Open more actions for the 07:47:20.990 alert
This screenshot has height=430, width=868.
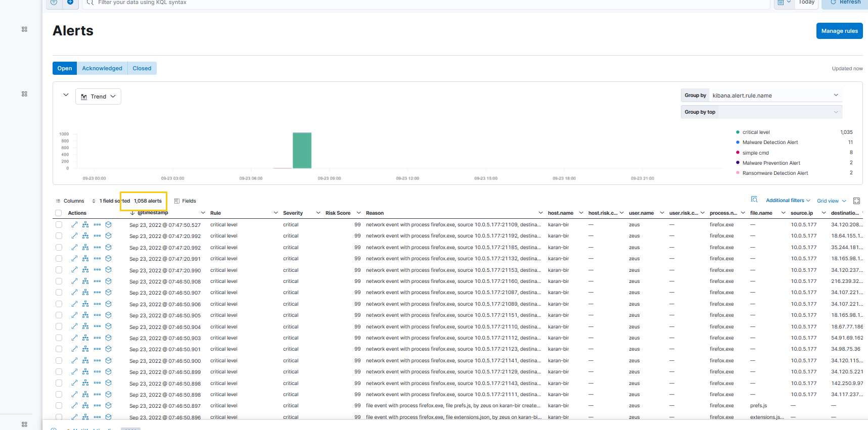[97, 270]
